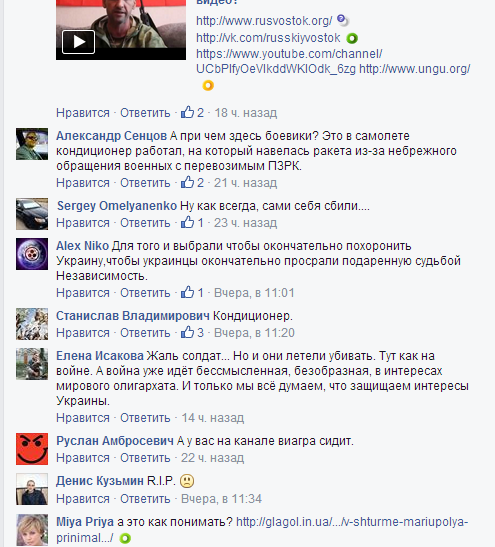Click Нравится under Елена Исакова's comment
Image resolution: width=495 pixels, height=547 pixels.
(x=83, y=418)
